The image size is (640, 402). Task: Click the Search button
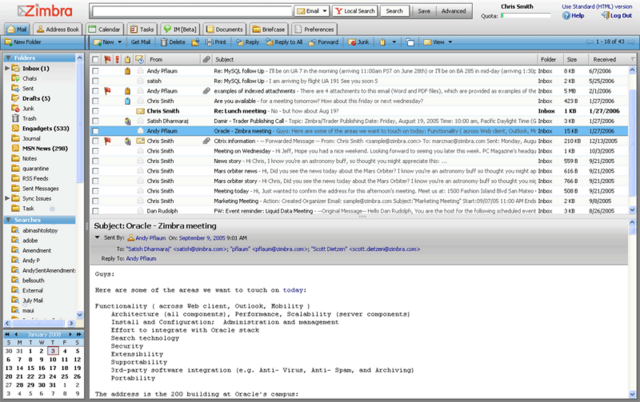tap(394, 11)
